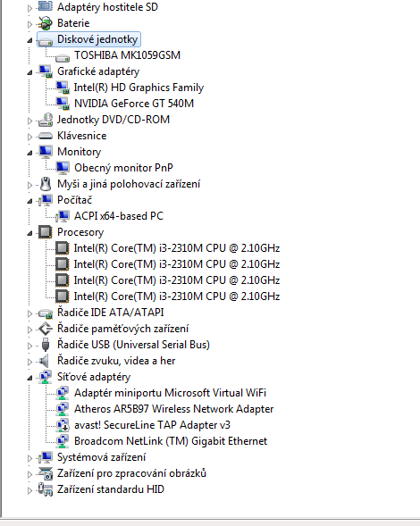Expand Myši a jiná polohovací zařízení
Screen dimensions: 420x526
[x=29, y=185]
